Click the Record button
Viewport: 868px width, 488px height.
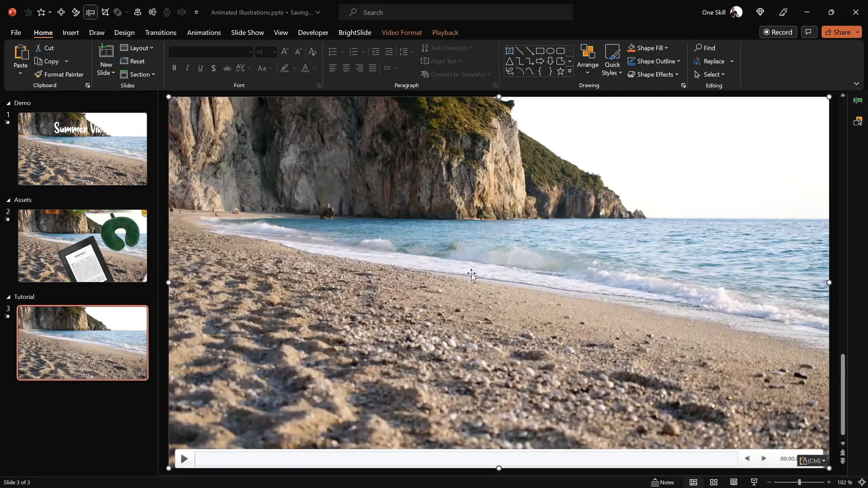coord(778,32)
